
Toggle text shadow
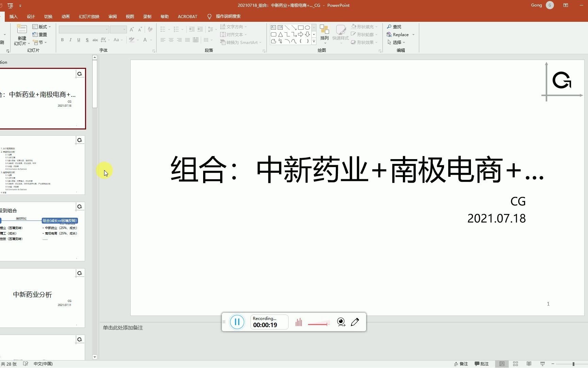tap(87, 40)
